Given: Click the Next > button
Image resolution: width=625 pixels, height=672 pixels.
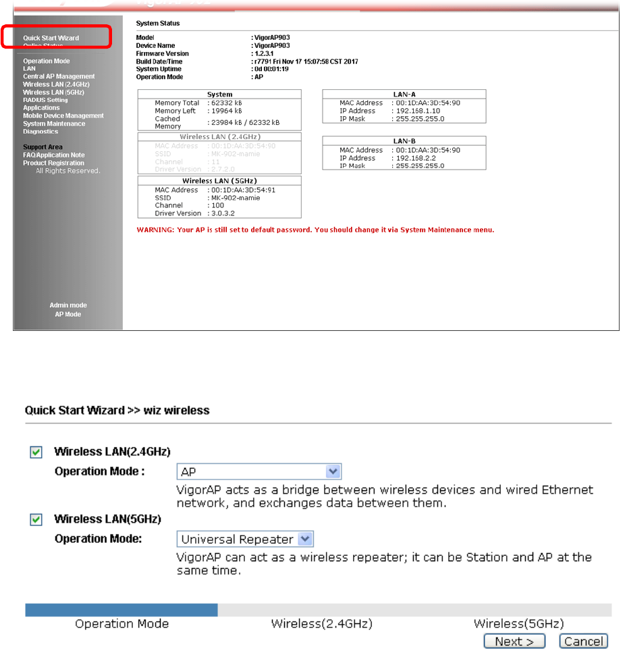Looking at the screenshot, I should [x=514, y=641].
